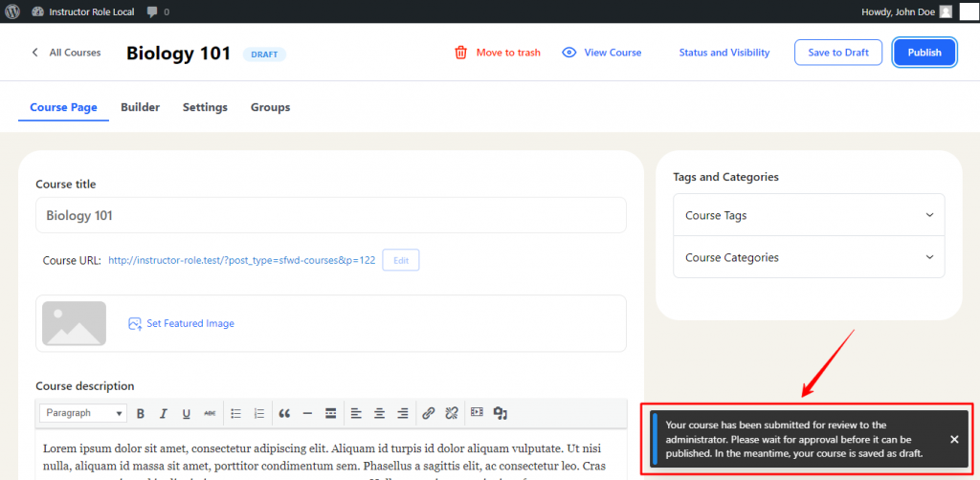Switch to the Builder tab
Screen dimensions: 980x480
[140, 107]
